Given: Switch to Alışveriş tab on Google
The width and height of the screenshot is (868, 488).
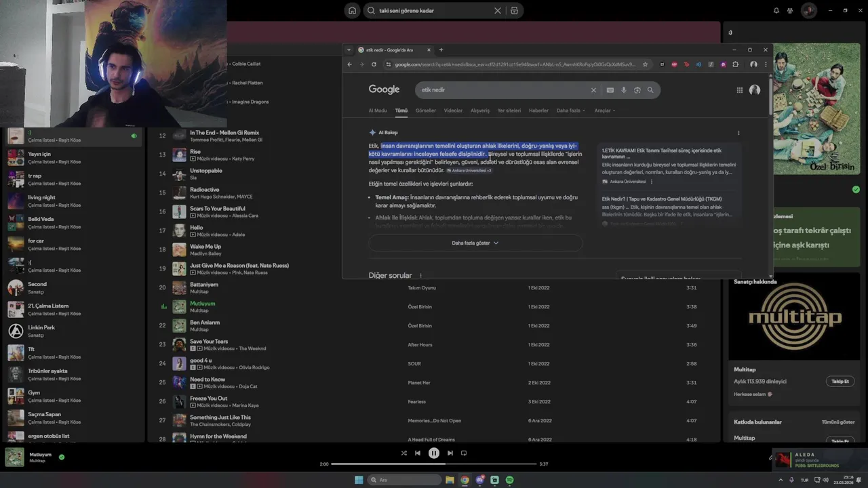Looking at the screenshot, I should click(480, 110).
